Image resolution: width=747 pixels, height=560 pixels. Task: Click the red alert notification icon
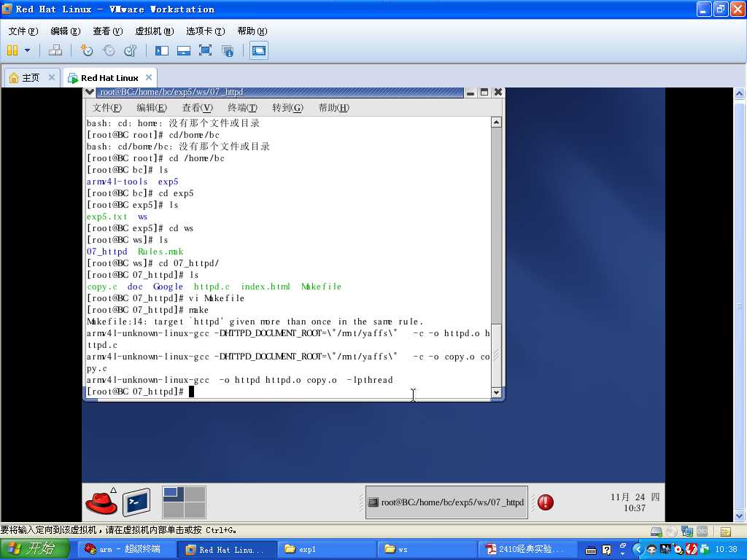pos(546,502)
